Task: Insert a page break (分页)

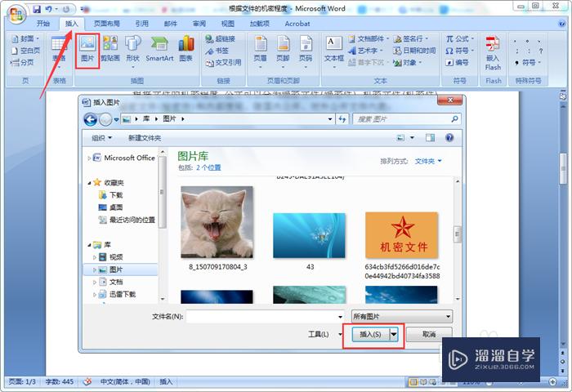Action: point(23,62)
